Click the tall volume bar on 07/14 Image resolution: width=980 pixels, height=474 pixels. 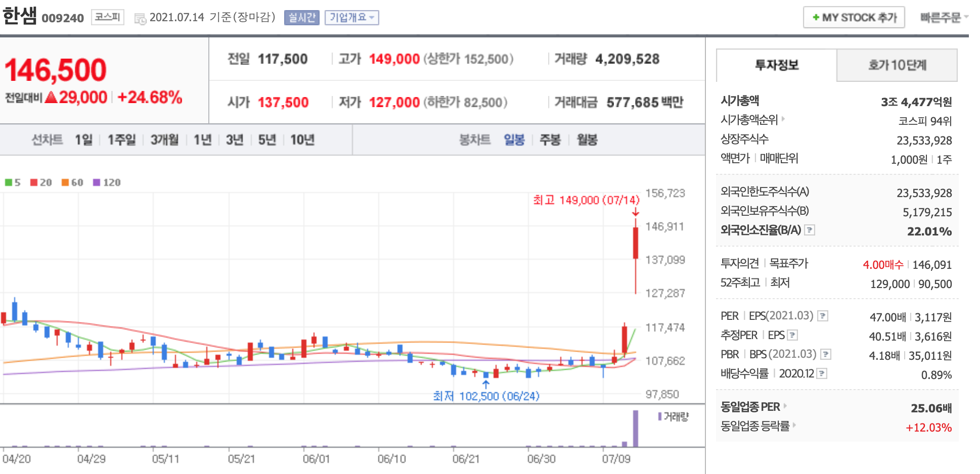636,429
